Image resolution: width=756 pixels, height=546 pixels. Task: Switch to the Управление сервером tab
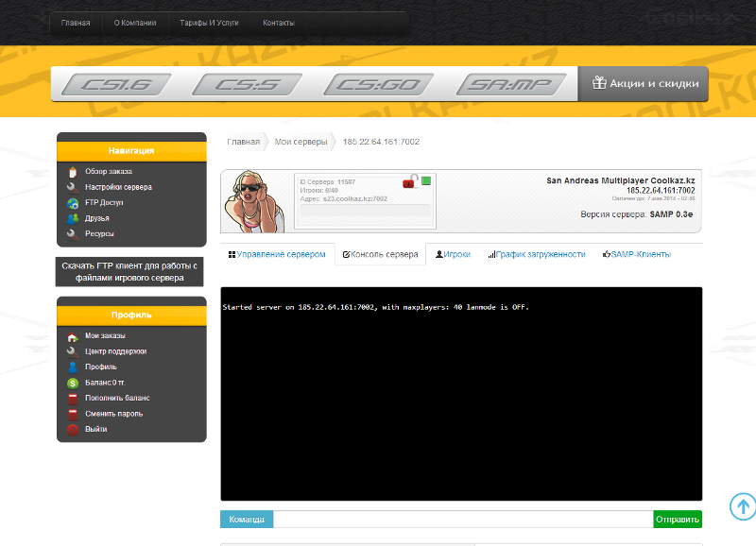click(x=277, y=254)
